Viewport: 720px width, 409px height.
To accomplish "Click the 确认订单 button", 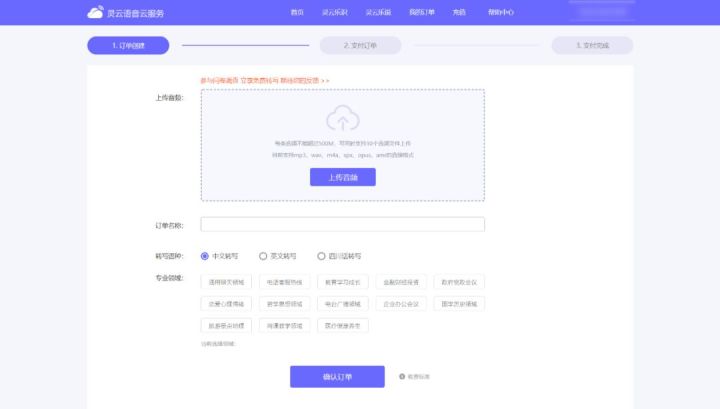I will click(x=337, y=377).
